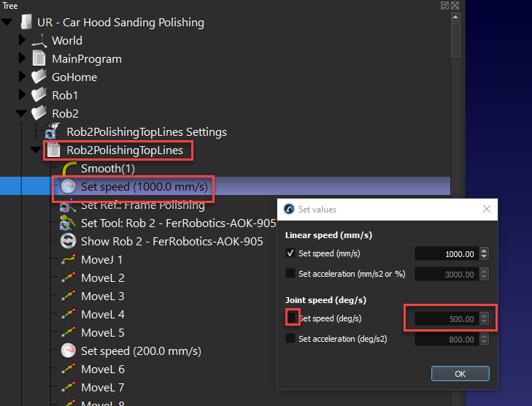Click the Rob2PolishingTopLines Settings machining icon
532x406 pixels.
point(53,131)
